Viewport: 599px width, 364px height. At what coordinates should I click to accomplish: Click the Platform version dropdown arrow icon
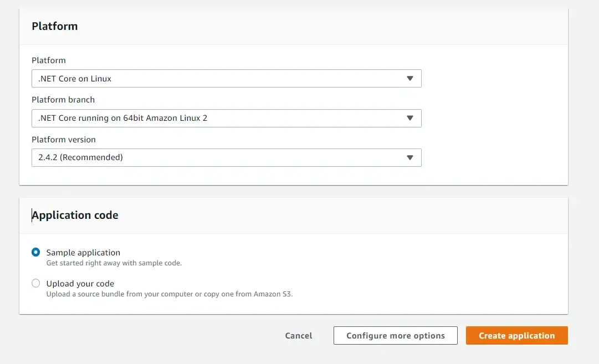point(410,157)
